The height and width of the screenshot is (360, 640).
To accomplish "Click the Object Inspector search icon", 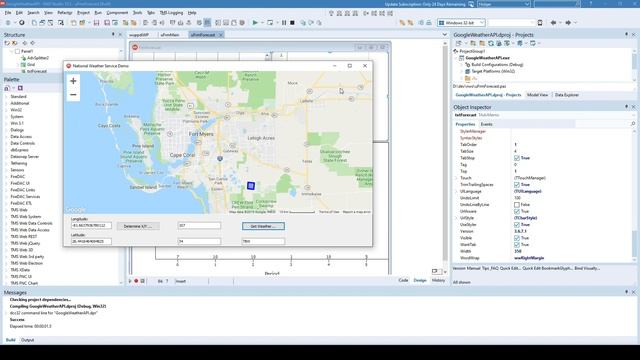I will [x=633, y=124].
